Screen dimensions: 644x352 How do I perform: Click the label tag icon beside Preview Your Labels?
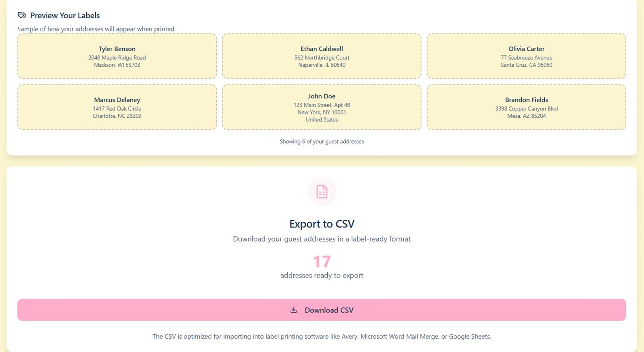(x=22, y=15)
